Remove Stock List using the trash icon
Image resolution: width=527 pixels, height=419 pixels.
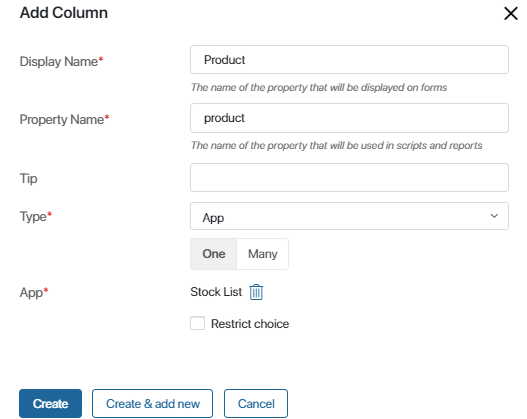256,292
